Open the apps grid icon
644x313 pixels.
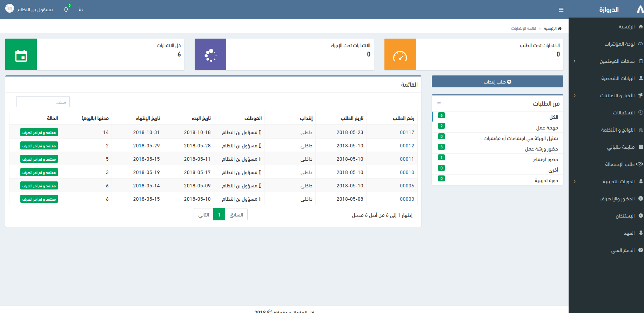(x=81, y=9)
